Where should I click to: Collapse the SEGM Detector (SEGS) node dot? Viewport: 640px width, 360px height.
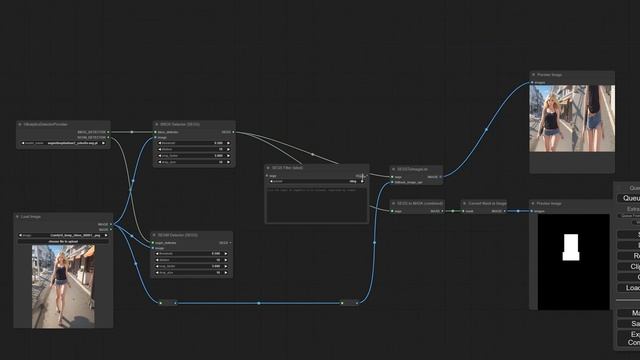point(154,235)
